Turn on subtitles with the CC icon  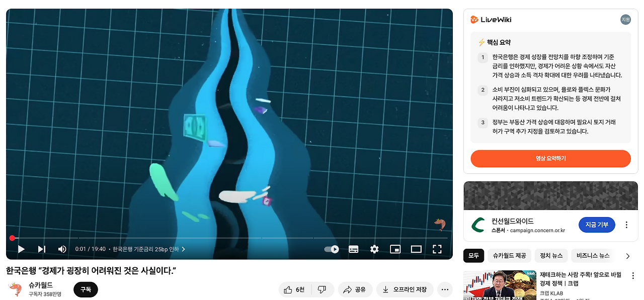(x=353, y=249)
